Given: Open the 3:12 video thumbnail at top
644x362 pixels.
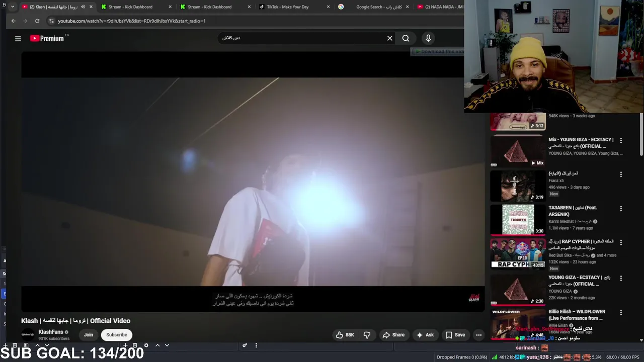Looking at the screenshot, I should click(x=518, y=122).
